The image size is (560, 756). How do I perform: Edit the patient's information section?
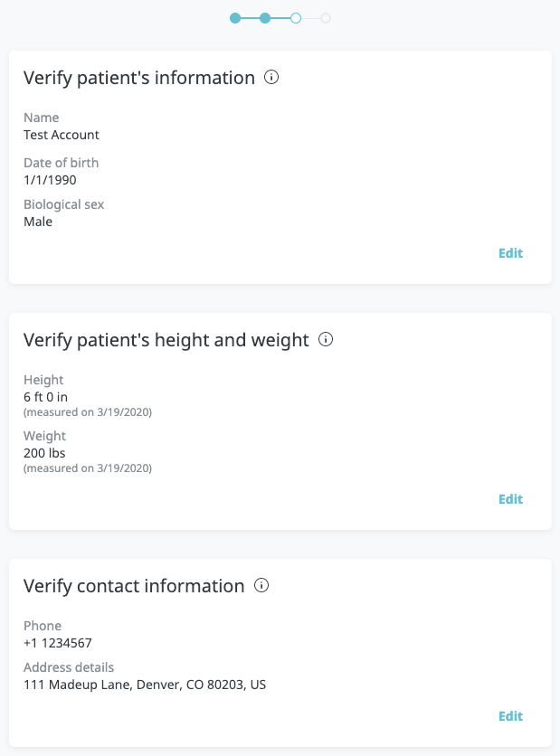[x=510, y=253]
